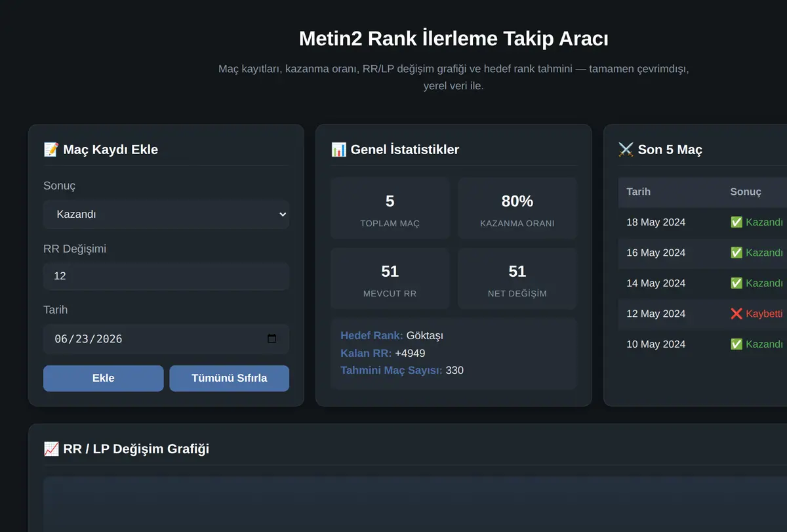Click the Net Değişim stat card
This screenshot has height=532, width=787.
click(x=517, y=279)
